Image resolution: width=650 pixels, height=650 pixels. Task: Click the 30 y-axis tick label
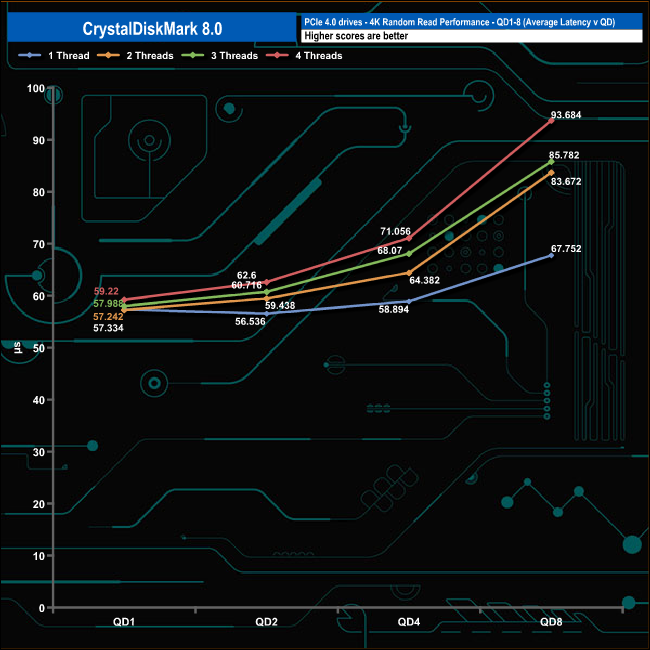[x=39, y=452]
